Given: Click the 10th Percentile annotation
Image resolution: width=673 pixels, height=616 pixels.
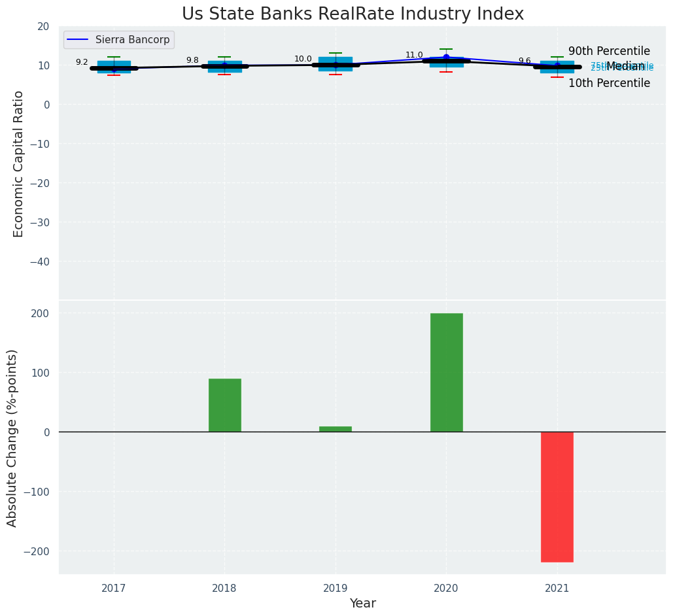Looking at the screenshot, I should click(609, 83).
